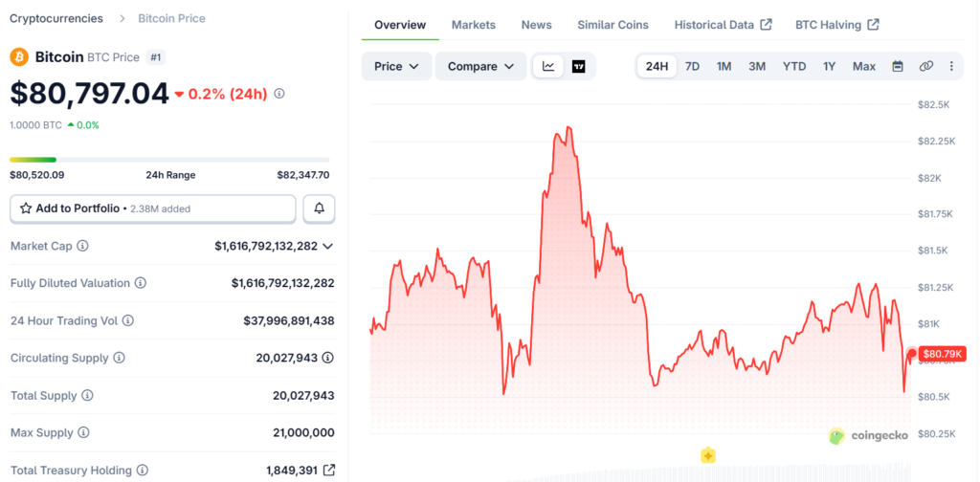Click the 24h high $82,347.70
The height and width of the screenshot is (482, 980).
tap(303, 175)
